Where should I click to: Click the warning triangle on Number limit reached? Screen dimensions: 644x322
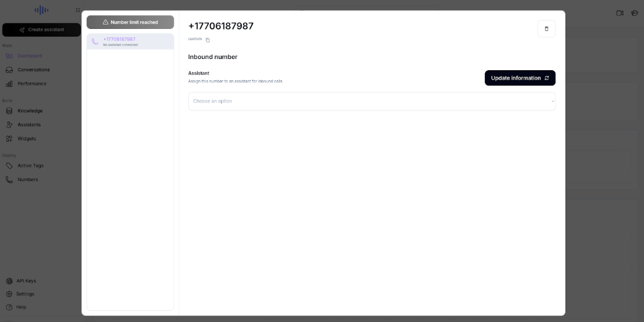pyautogui.click(x=106, y=22)
